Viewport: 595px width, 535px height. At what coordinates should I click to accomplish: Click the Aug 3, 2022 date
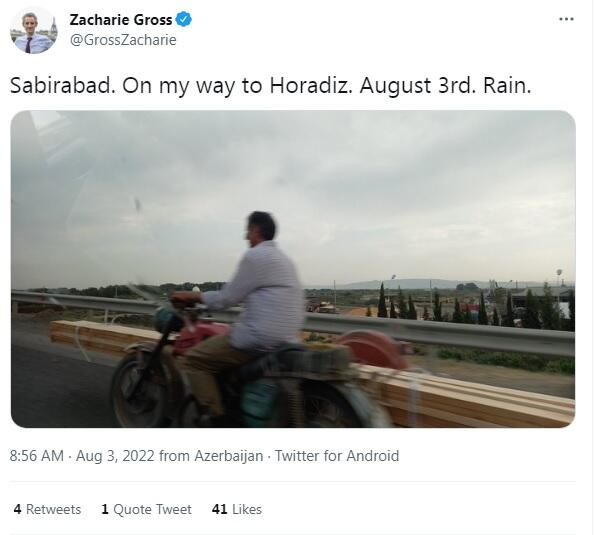[115, 456]
